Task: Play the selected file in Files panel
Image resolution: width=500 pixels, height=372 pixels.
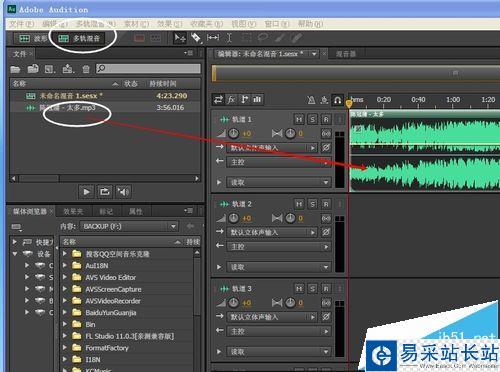Action: pyautogui.click(x=86, y=192)
